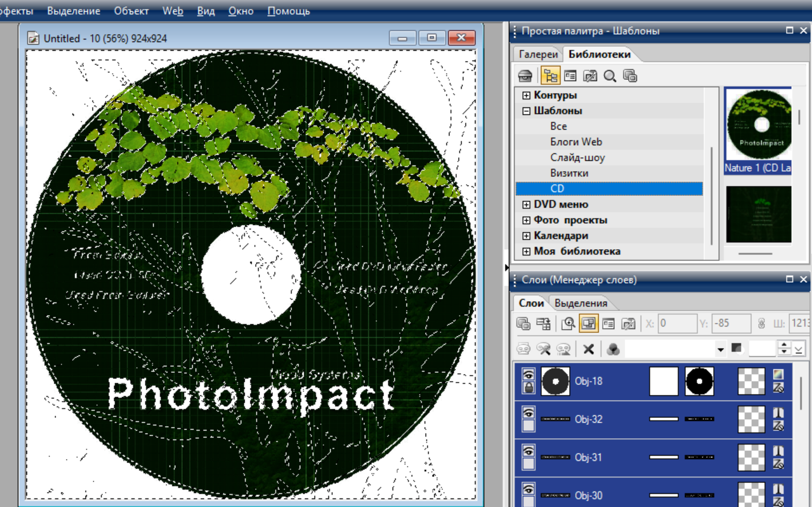Viewport: 812px width, 507px height.
Task: Click the properties card icon in library toolbar
Action: click(570, 76)
